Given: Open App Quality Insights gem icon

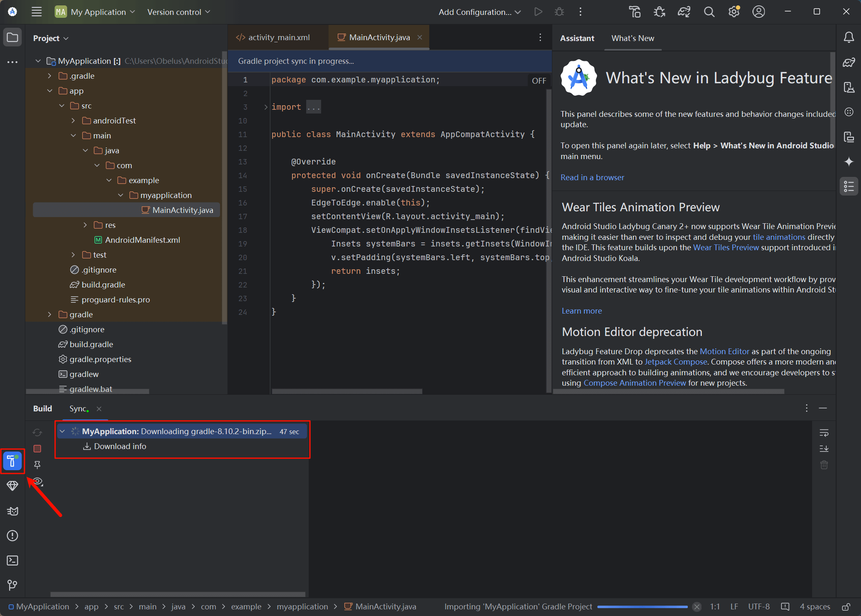Looking at the screenshot, I should coord(12,486).
